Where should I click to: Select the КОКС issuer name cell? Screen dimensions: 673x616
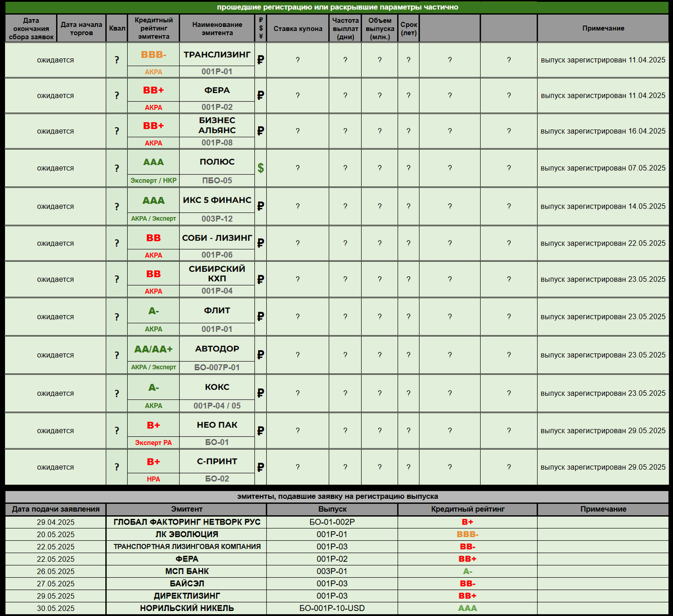click(x=217, y=387)
